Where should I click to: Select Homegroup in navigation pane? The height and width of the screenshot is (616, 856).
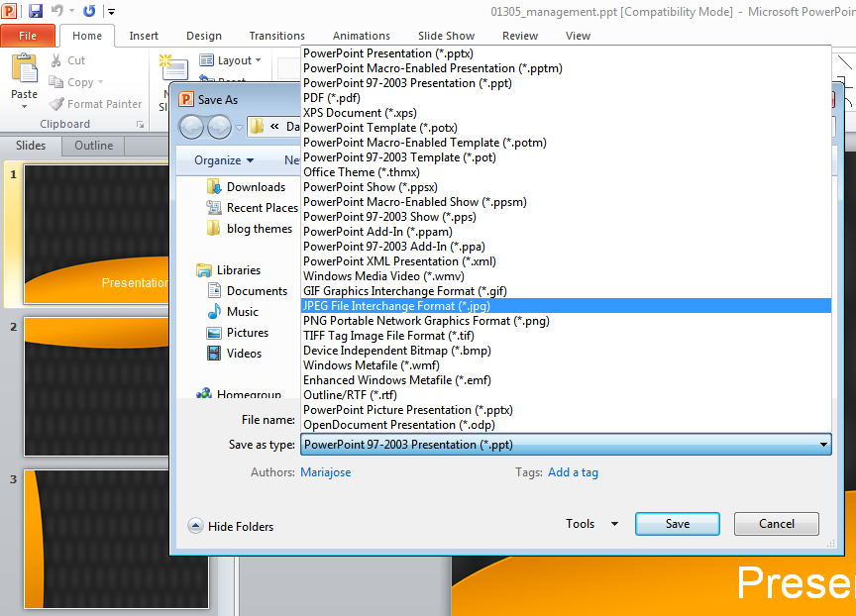point(239,394)
